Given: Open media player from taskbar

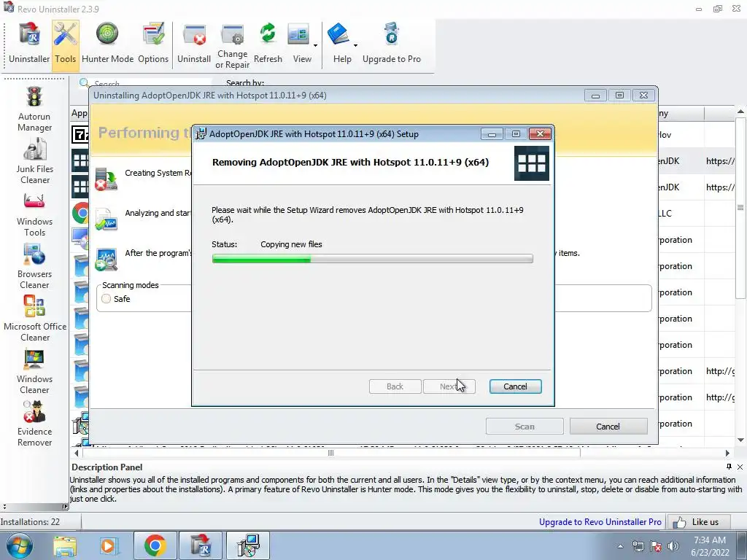Looking at the screenshot, I should click(109, 545).
